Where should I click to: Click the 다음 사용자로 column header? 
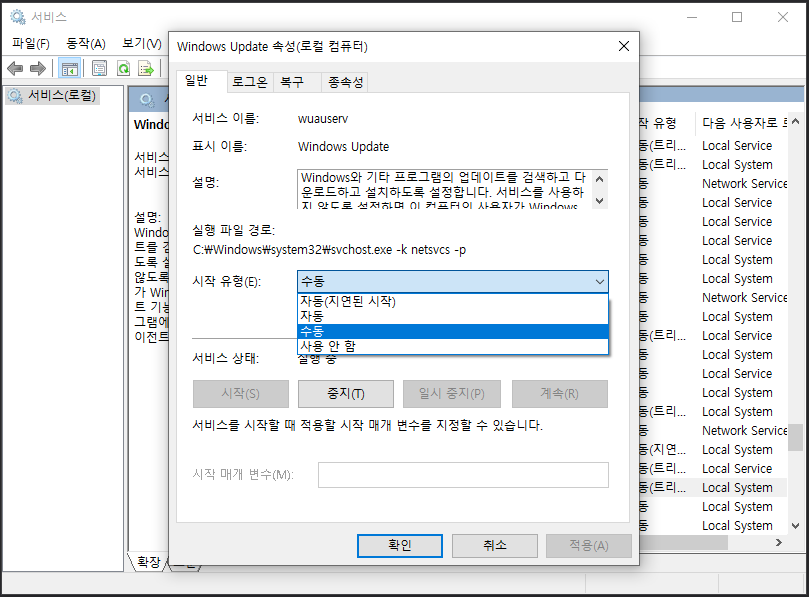tap(741, 123)
